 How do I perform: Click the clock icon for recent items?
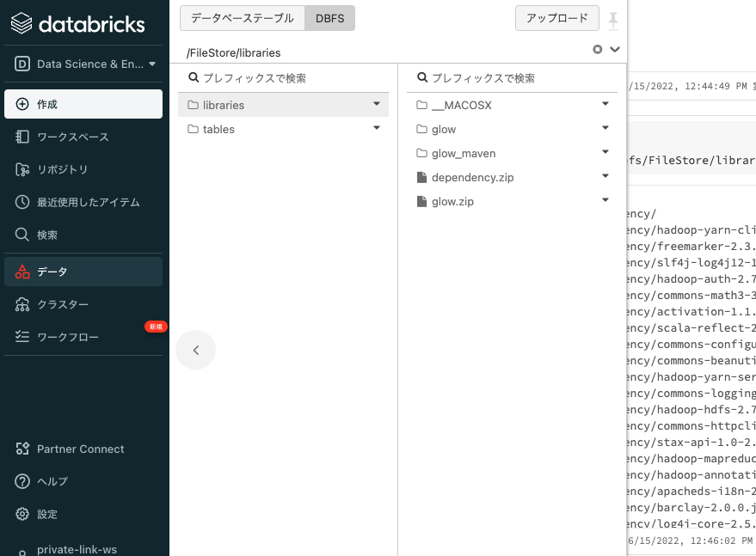[x=22, y=202]
